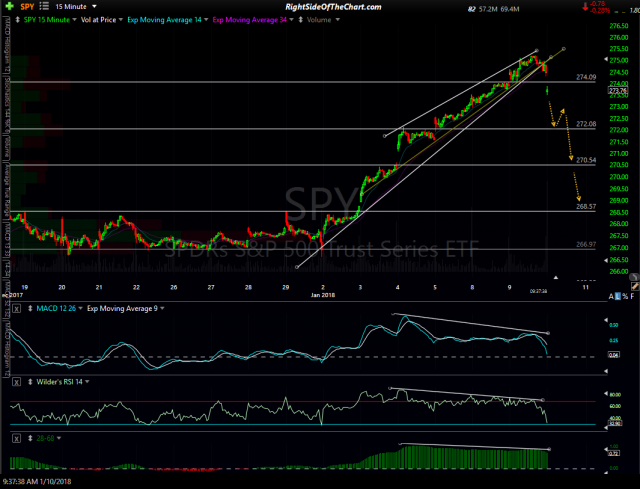Toggle the L log-scale axis button
640x489 pixels.
(x=618, y=296)
